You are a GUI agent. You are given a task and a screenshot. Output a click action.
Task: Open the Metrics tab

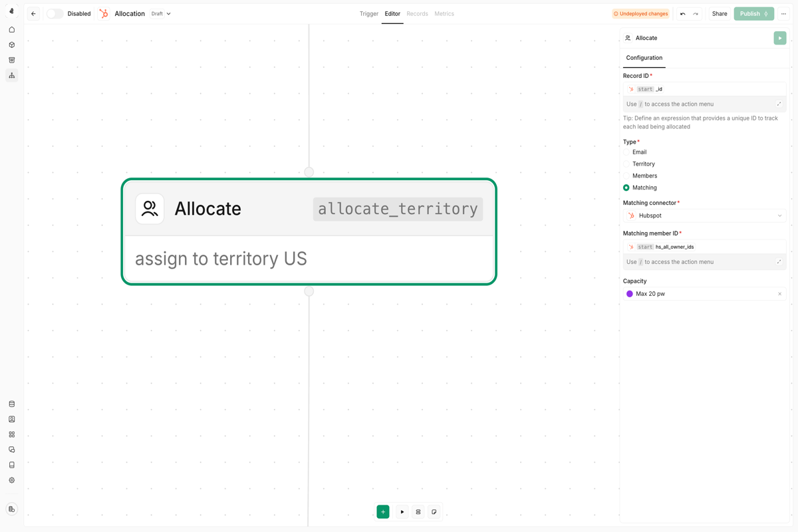[x=444, y=13]
